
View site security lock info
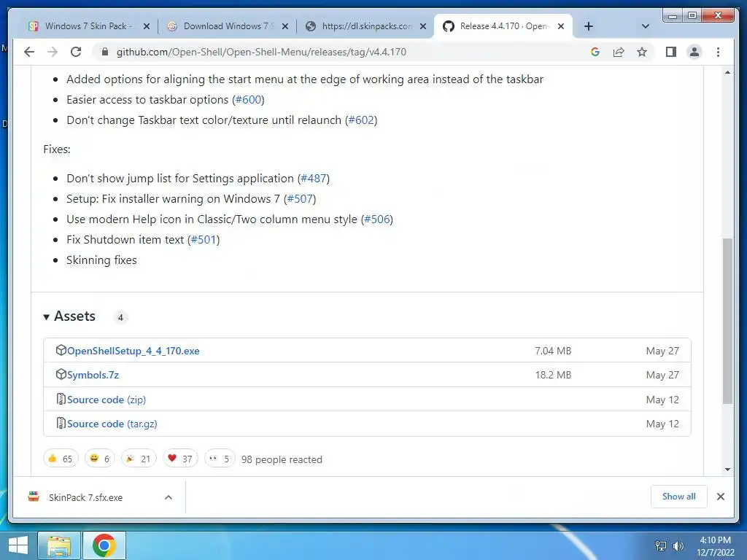105,52
